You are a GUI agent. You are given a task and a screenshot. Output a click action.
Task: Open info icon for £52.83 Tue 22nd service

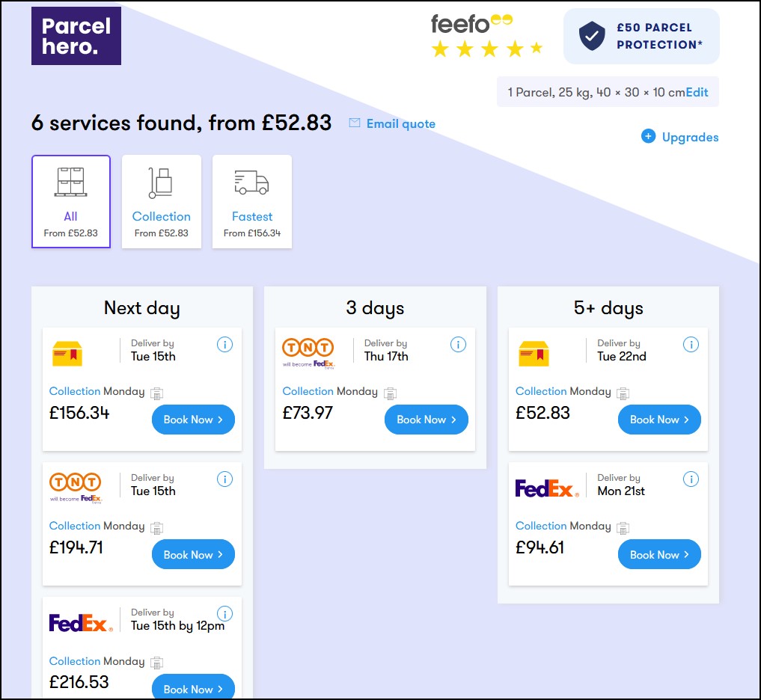(x=691, y=345)
